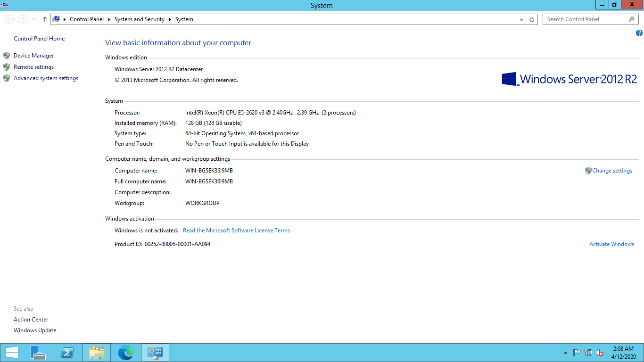Click the network status tray icon
Viewport: 644px width, 362px height.
tap(588, 353)
